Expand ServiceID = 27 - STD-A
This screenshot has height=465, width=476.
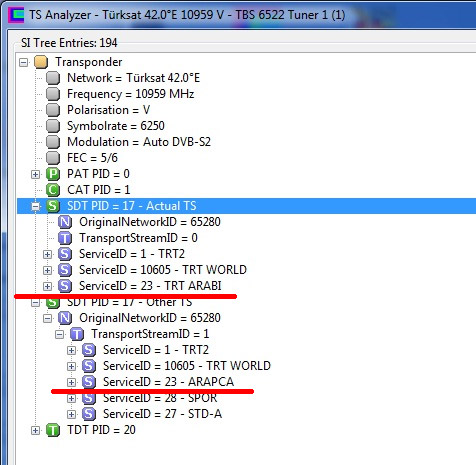[71, 414]
